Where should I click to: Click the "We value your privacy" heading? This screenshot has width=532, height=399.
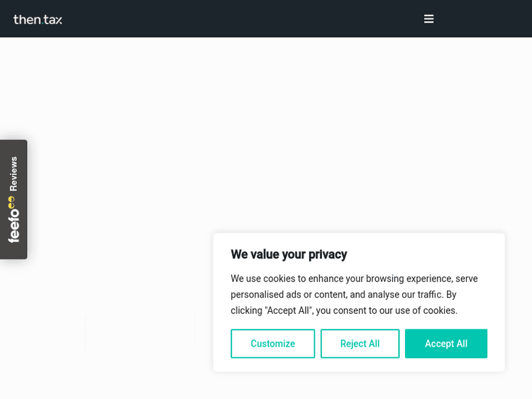click(x=289, y=254)
